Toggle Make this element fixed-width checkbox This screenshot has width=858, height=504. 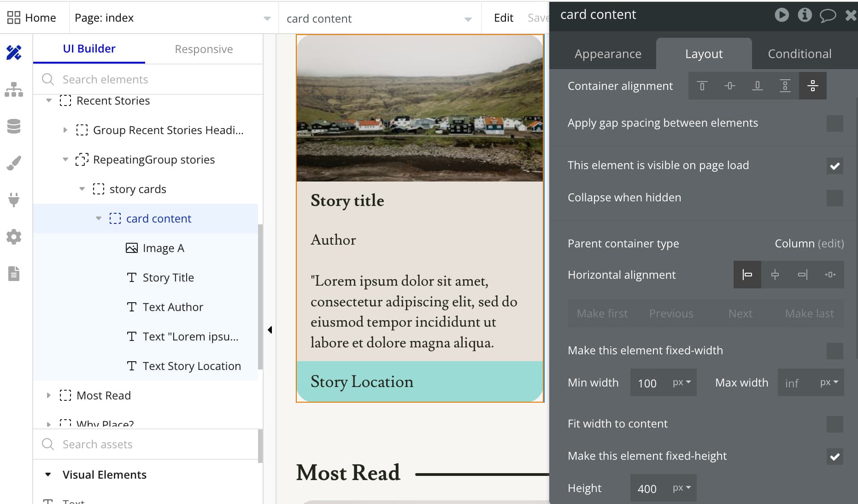[x=834, y=351]
